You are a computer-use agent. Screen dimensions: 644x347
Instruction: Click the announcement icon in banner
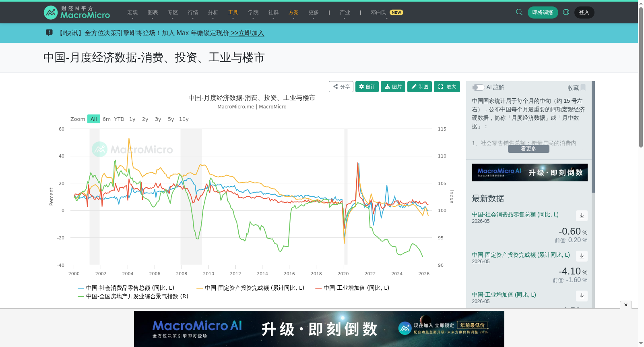click(x=49, y=33)
